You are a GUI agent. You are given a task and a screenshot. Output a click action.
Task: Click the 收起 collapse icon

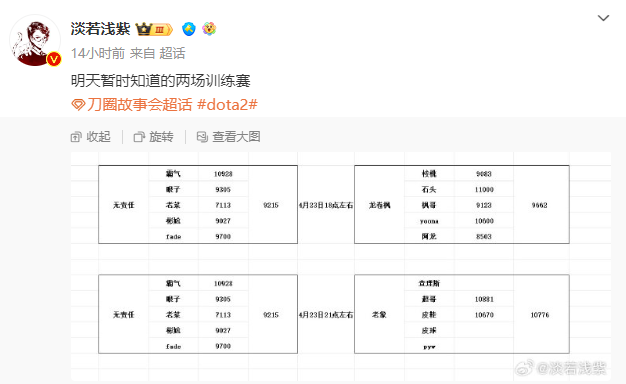point(76,137)
